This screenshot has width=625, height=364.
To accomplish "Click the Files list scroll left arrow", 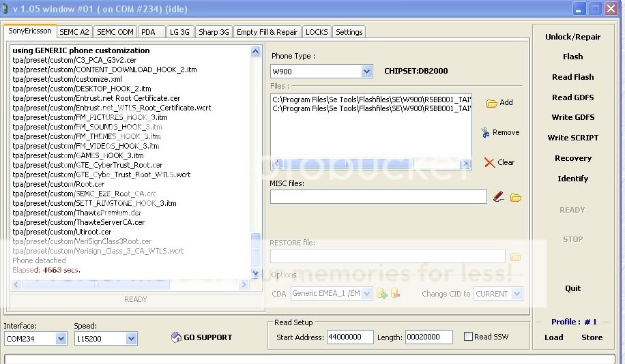I will (277, 164).
